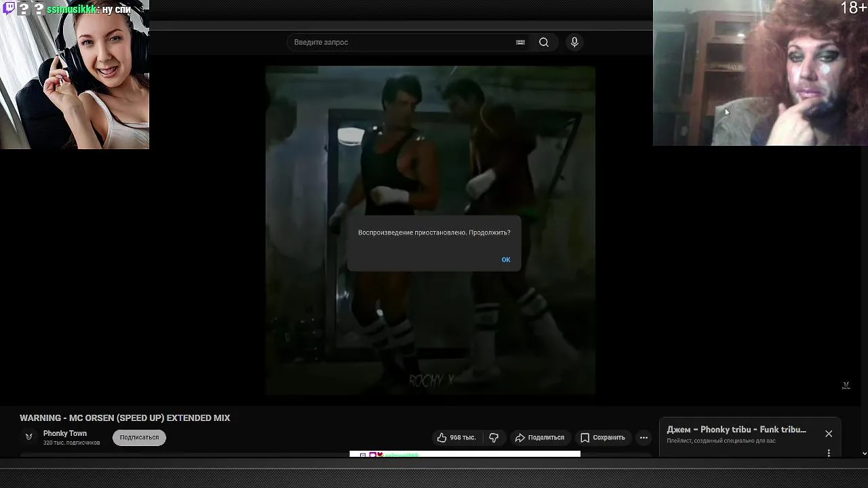Start voice search with the microphone icon

pos(574,42)
